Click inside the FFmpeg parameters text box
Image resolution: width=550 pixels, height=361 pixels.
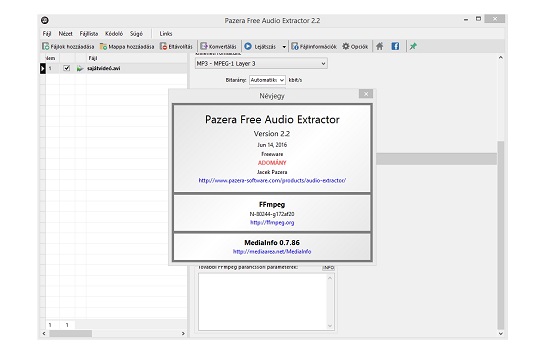point(262,302)
